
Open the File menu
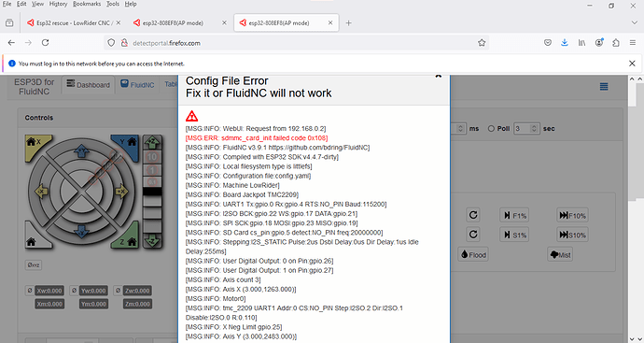click(x=7, y=4)
